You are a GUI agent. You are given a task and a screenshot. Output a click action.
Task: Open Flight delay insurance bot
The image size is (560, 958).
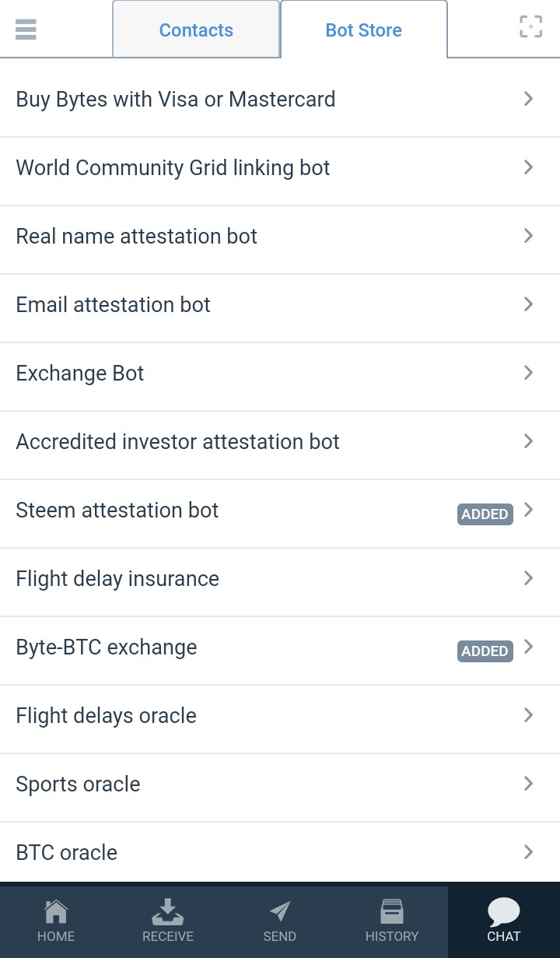[117, 579]
